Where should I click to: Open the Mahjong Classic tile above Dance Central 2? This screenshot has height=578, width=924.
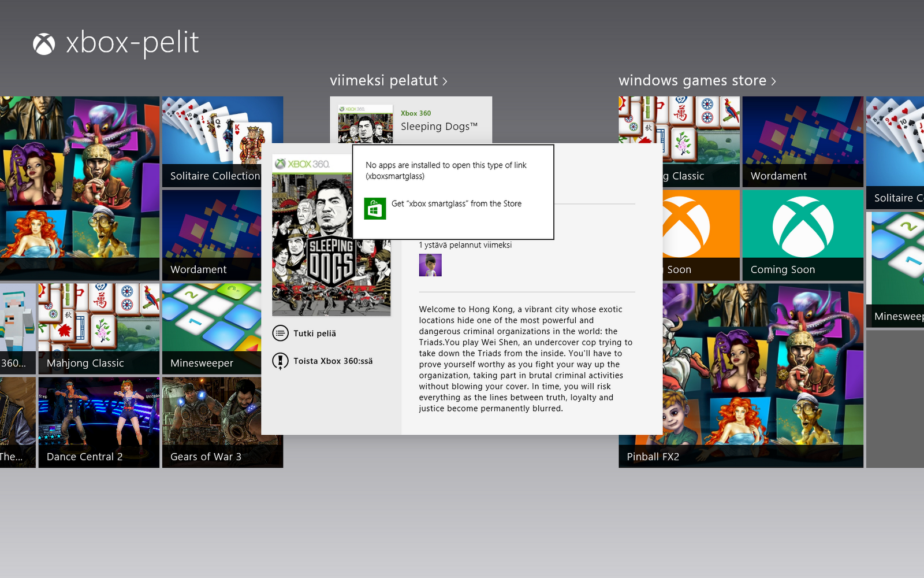[99, 329]
